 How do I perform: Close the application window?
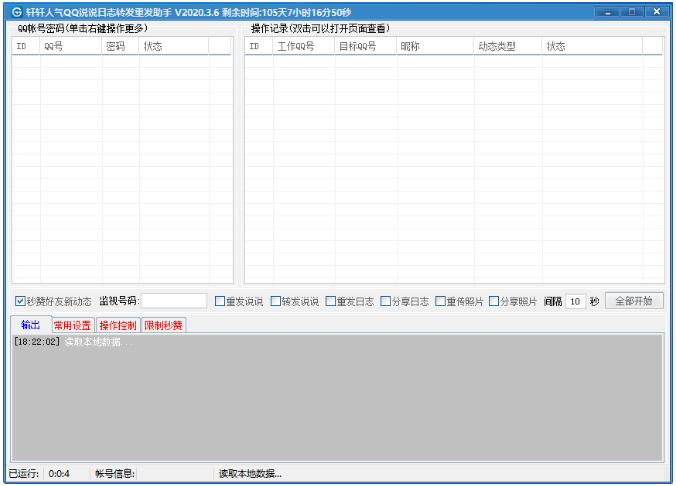(x=657, y=12)
